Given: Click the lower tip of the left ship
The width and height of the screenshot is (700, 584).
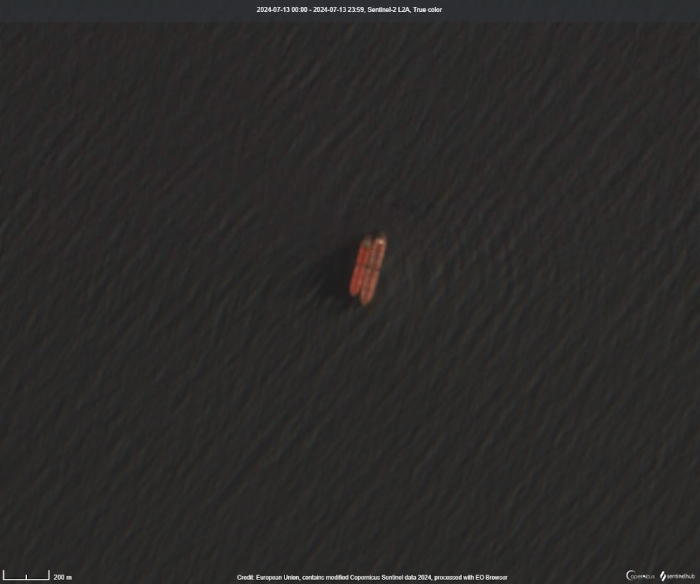Looking at the screenshot, I should point(354,293).
